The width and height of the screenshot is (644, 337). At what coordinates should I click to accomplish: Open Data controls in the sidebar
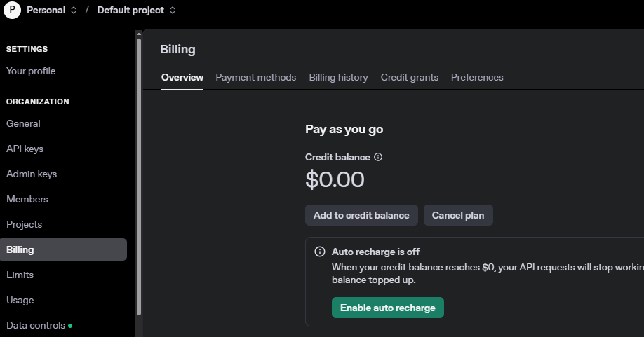coord(36,325)
